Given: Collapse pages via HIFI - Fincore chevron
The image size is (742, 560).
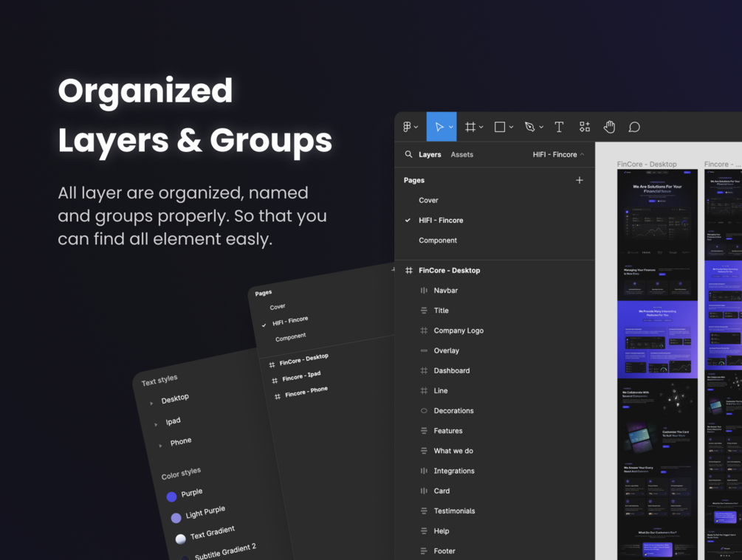Looking at the screenshot, I should 582,154.
